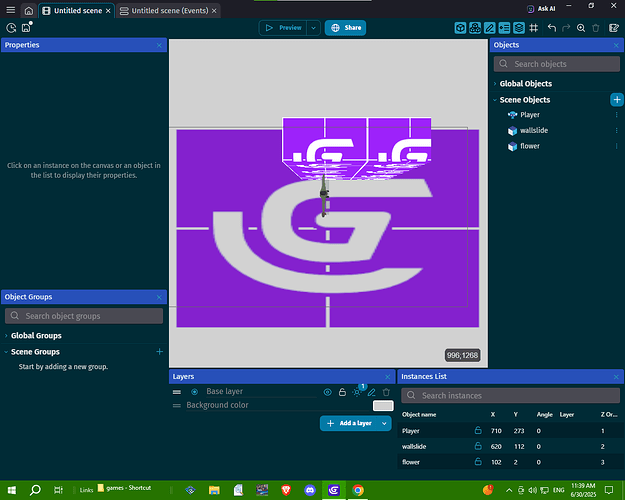The width and height of the screenshot is (625, 500).
Task: Go to the Home tab icon
Action: coord(29,11)
